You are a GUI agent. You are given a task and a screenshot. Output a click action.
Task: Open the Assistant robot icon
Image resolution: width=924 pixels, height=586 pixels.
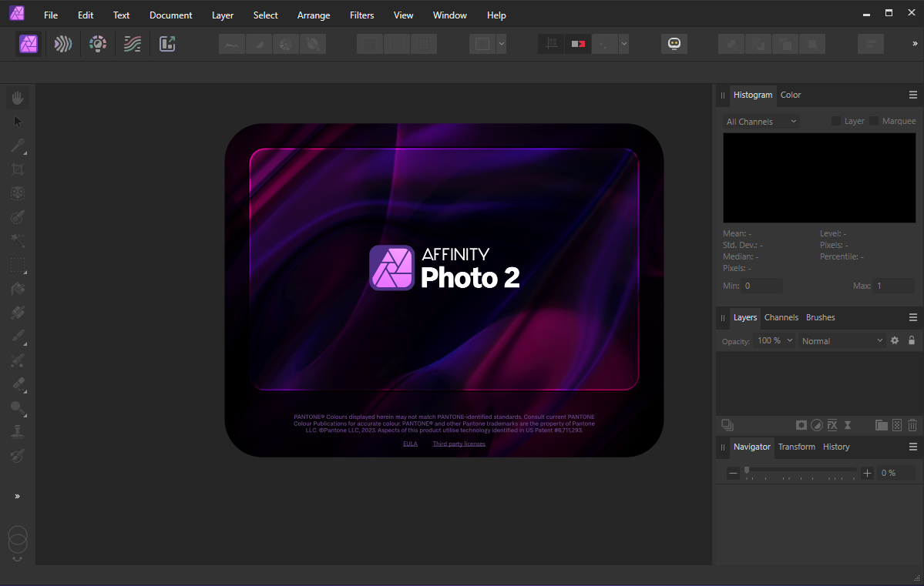[x=674, y=44]
